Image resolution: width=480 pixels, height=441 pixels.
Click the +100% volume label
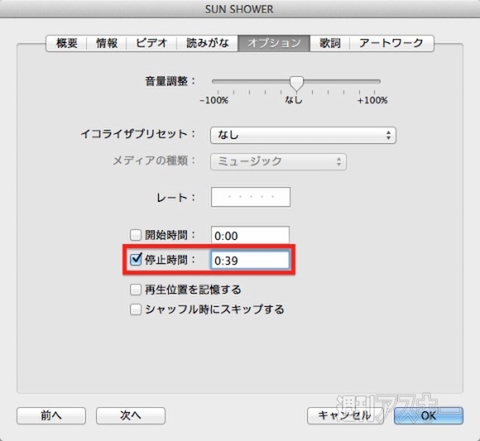pos(372,100)
